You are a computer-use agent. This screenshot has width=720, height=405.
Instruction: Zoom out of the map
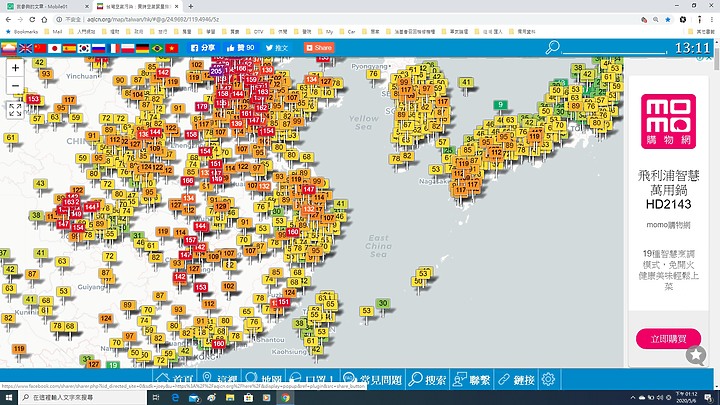[x=15, y=86]
